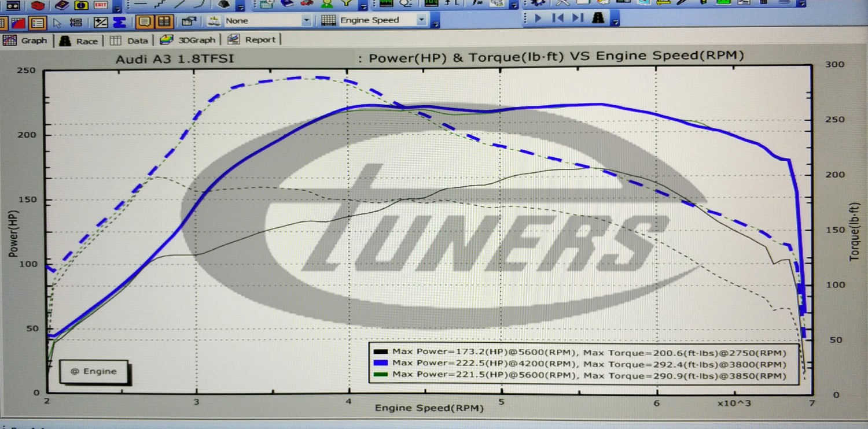Click the road icon in playback toolbar

coord(598,19)
